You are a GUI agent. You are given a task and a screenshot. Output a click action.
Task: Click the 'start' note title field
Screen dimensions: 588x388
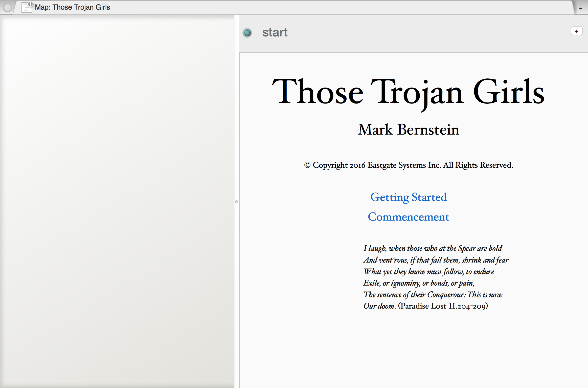coord(275,32)
